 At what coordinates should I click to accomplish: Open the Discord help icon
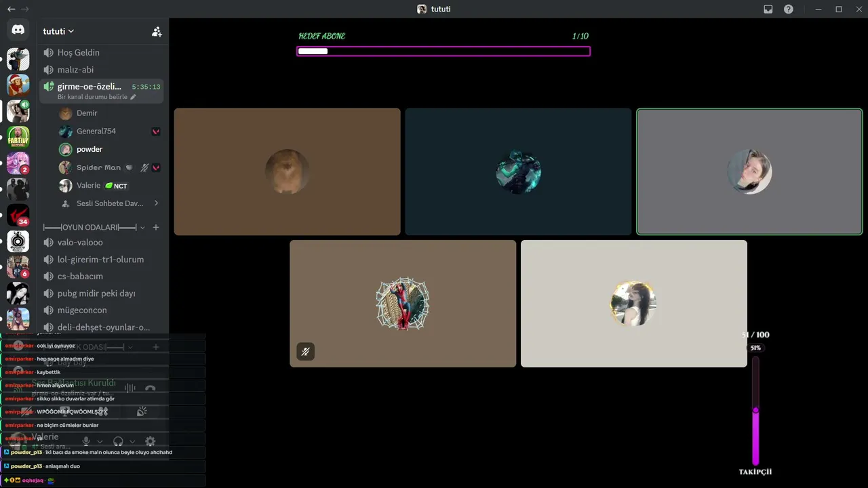click(789, 9)
